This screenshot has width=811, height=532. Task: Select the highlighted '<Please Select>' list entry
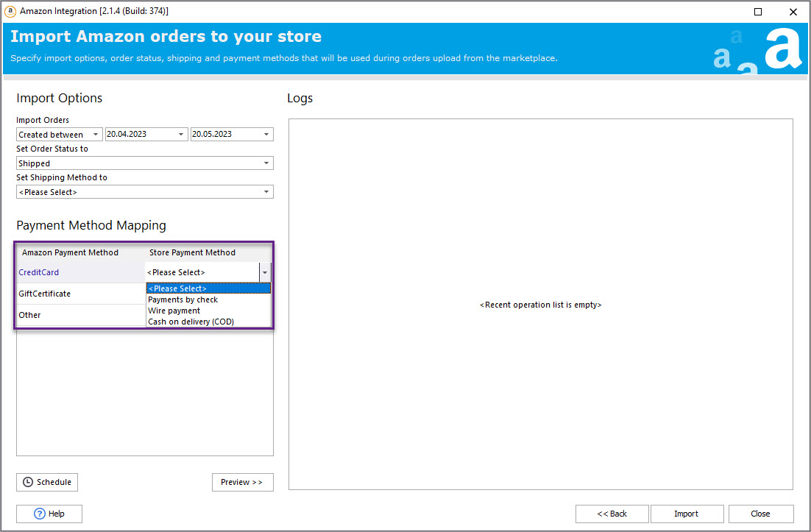click(x=177, y=288)
